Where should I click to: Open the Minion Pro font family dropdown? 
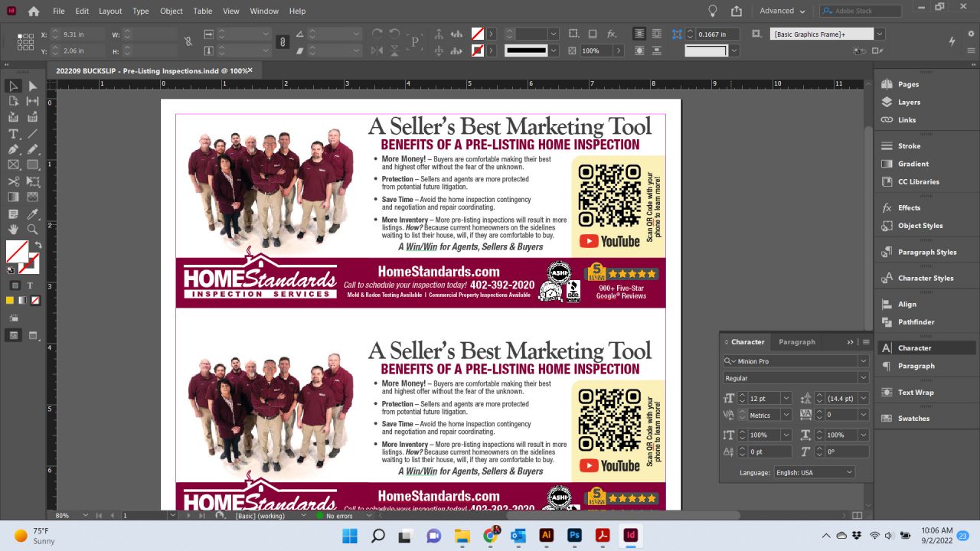coord(863,361)
